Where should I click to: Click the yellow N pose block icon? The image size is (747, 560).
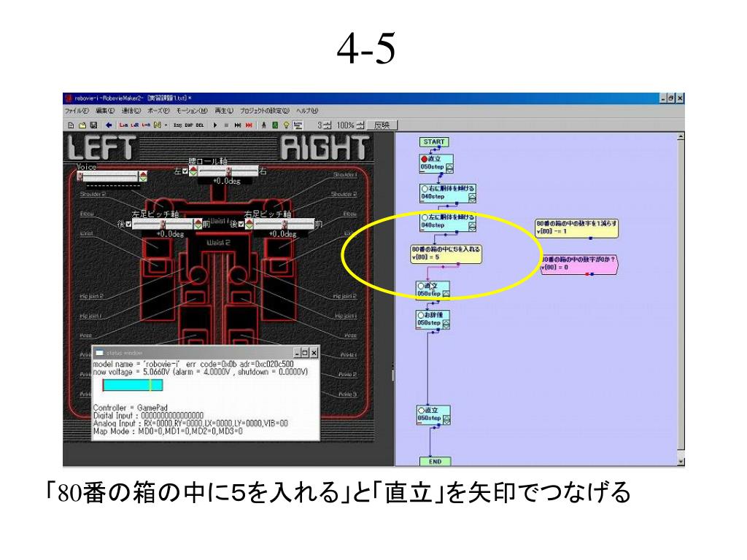click(x=158, y=125)
